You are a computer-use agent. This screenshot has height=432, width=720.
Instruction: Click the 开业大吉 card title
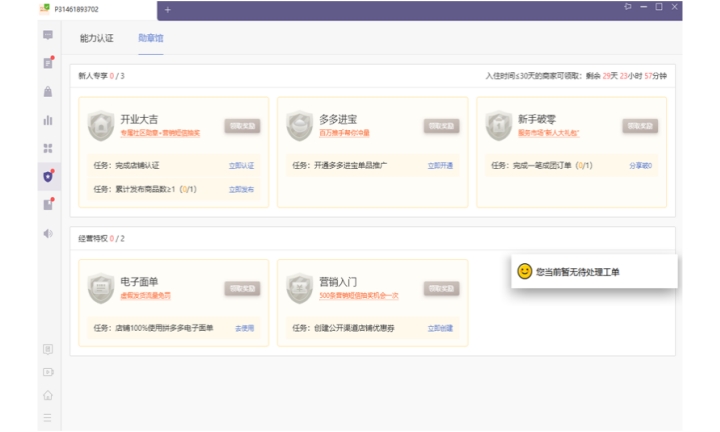pos(139,119)
